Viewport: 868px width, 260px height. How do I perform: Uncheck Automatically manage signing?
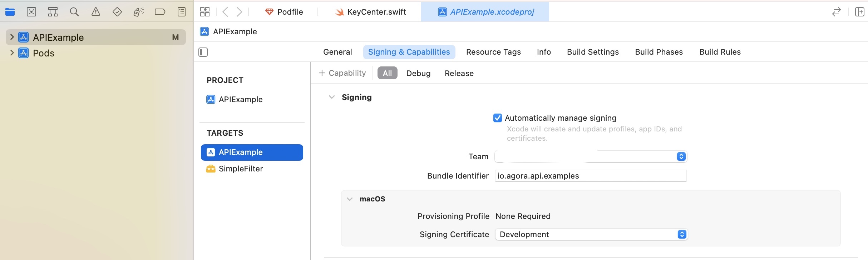[497, 118]
